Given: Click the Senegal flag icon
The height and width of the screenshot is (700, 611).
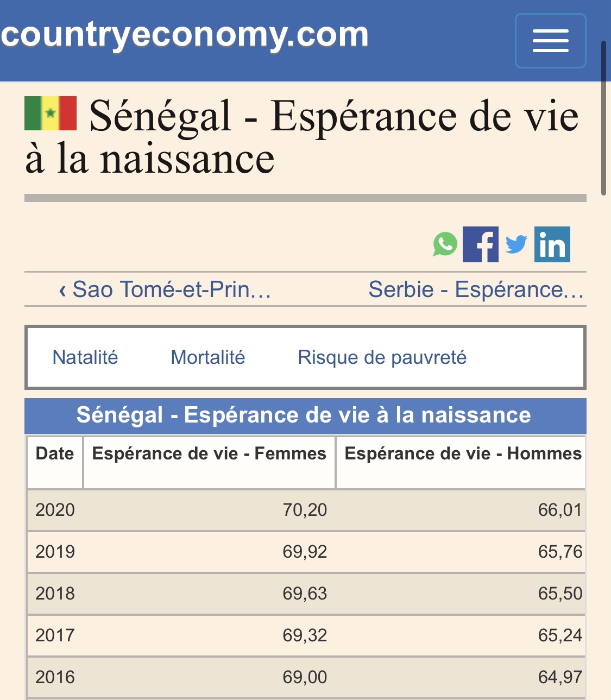Looking at the screenshot, I should (x=51, y=113).
